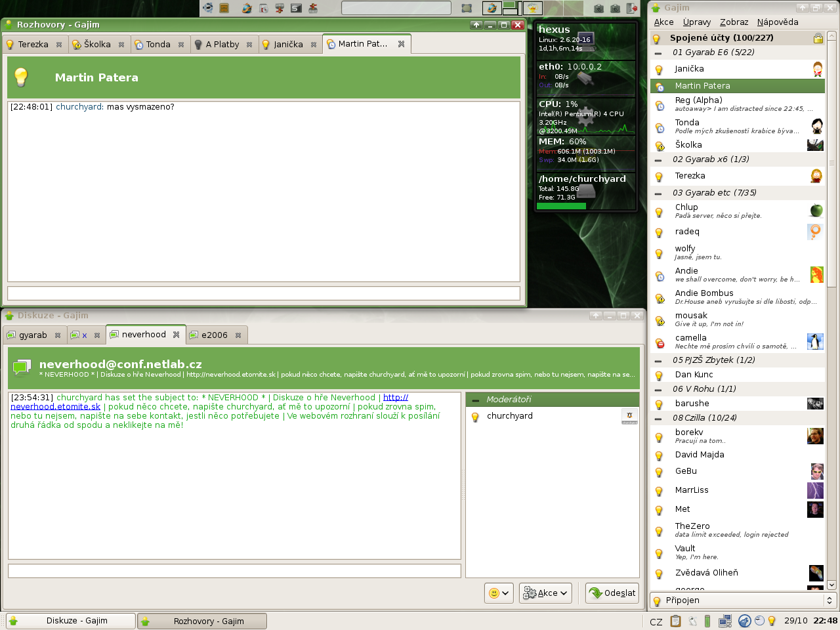This screenshot has height=630, width=840.
Task: Close the neverhood tab with its X icon
Action: pyautogui.click(x=176, y=335)
